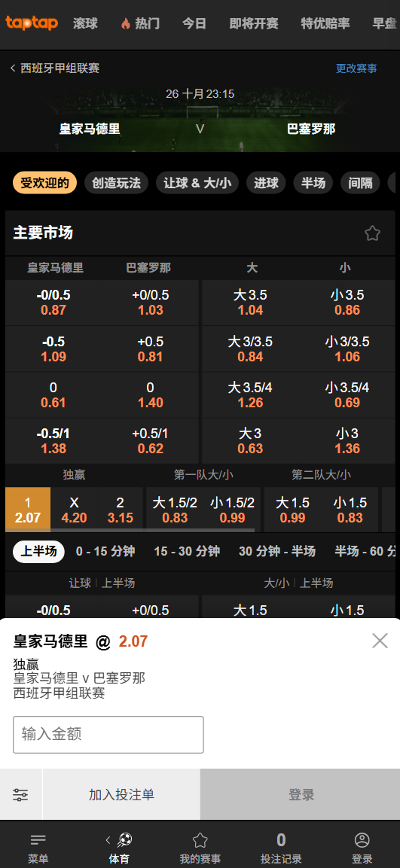The width and height of the screenshot is (400, 868).
Task: Open the 菜单 hamburger menu
Action: pyautogui.click(x=38, y=848)
